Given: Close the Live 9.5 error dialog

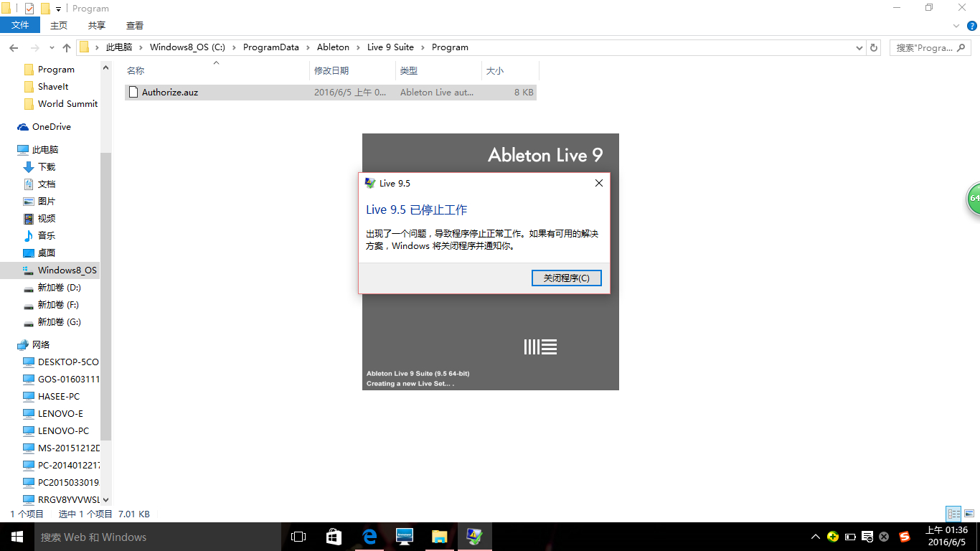Looking at the screenshot, I should 599,183.
